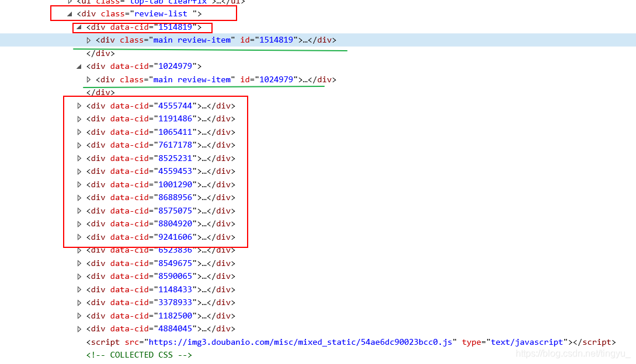The image size is (636, 364).
Task: Select the data-cid 1514819 opening tag
Action: [x=144, y=27]
